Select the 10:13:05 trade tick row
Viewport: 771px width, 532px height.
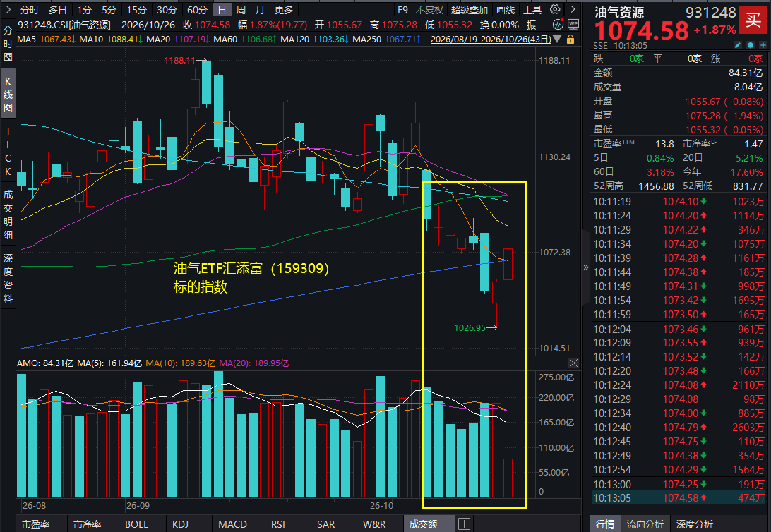point(679,497)
